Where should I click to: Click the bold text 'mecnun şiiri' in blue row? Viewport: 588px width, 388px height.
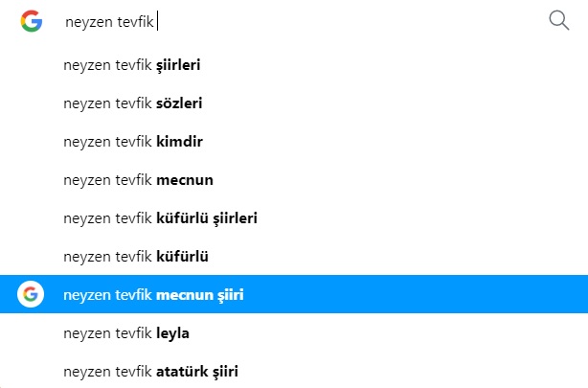click(x=200, y=294)
